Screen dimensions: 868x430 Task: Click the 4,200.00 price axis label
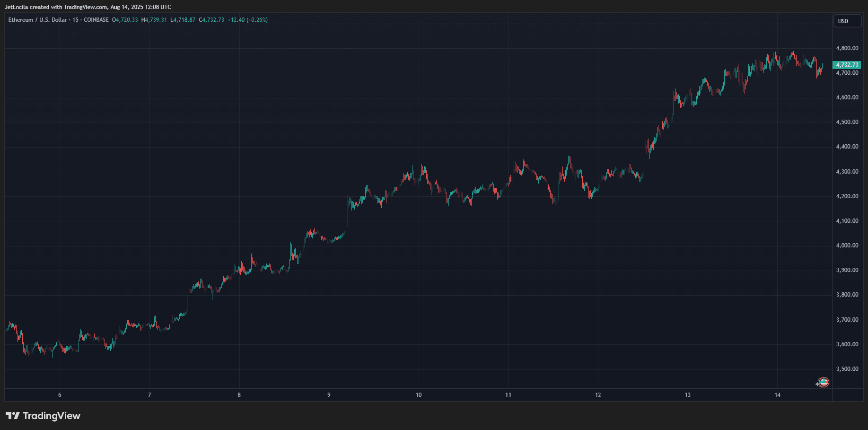tap(847, 196)
